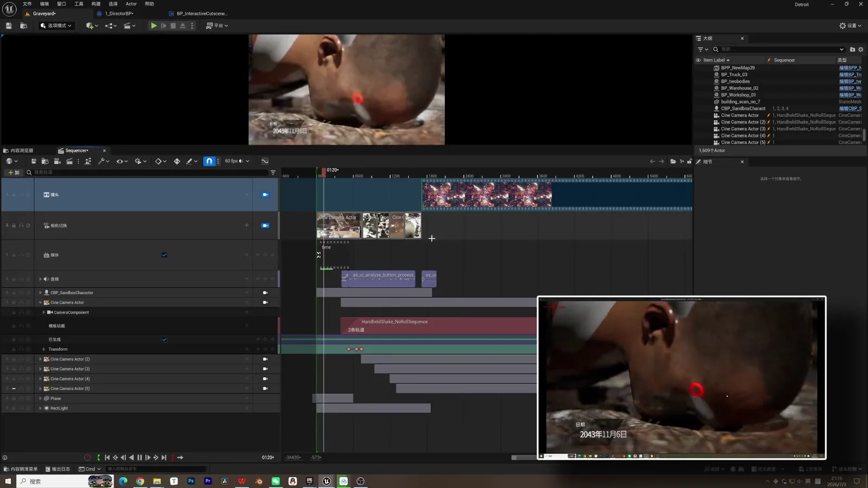The height and width of the screenshot is (488, 868).
Task: Select building_scan_no_7 in the outliner
Action: click(x=741, y=102)
